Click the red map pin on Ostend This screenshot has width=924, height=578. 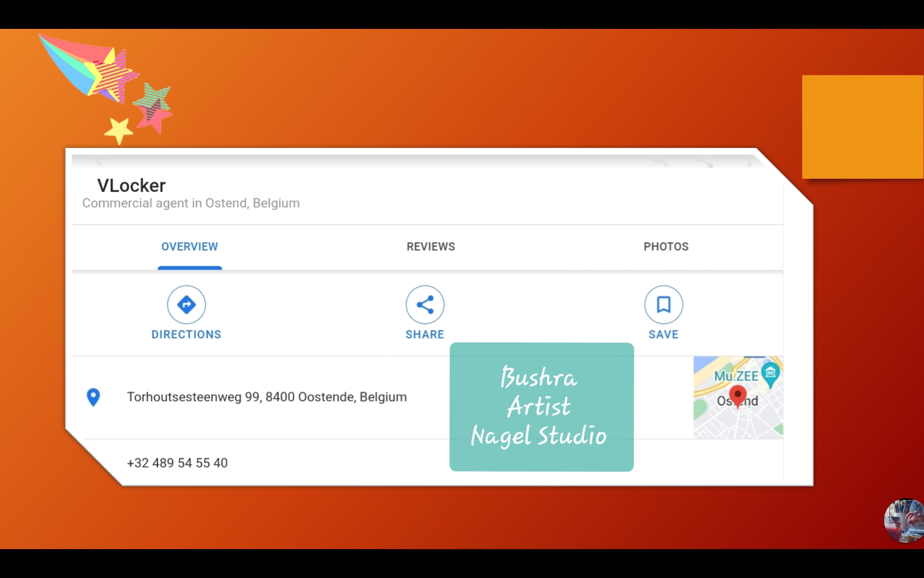tap(737, 396)
